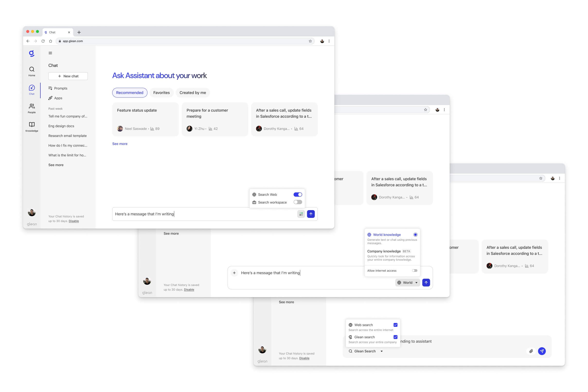Bookmark page with the star icon in app.glean.com bar
Viewport: 588px width, 392px height.
310,41
